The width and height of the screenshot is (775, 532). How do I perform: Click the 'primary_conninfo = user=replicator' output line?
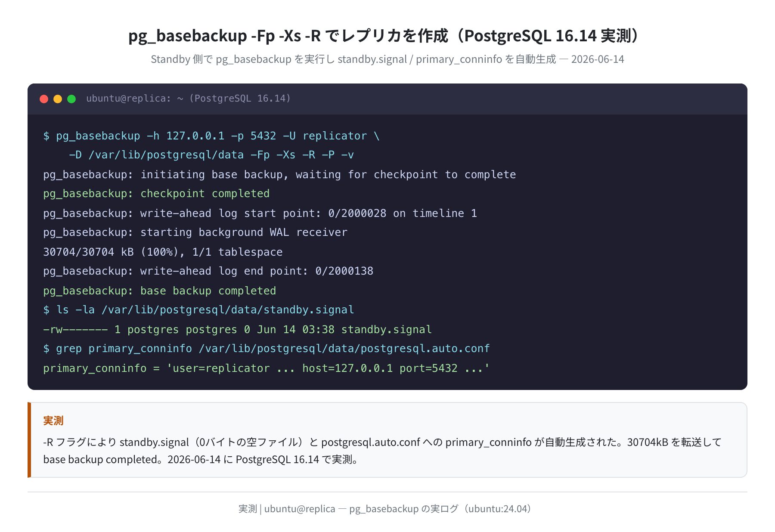pos(267,368)
